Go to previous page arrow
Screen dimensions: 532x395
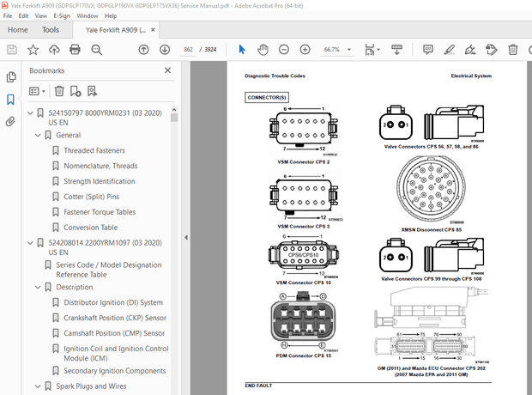coord(143,50)
